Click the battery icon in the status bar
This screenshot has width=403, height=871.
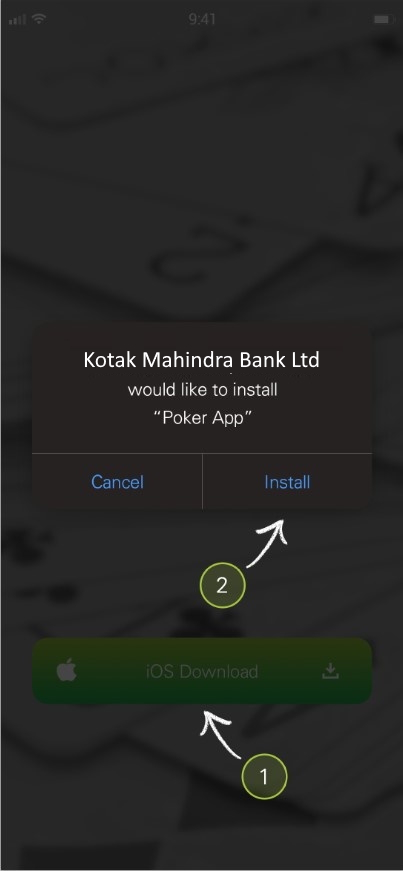tap(383, 19)
